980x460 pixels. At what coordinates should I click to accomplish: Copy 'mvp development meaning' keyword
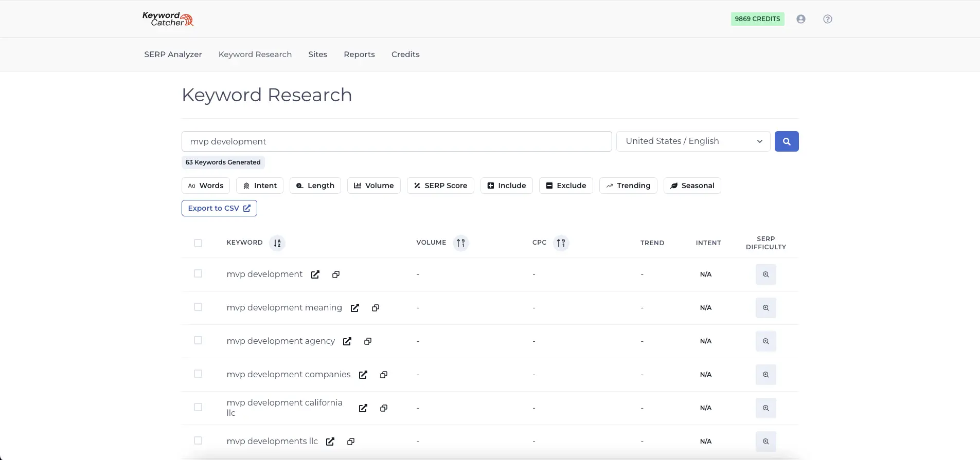pyautogui.click(x=376, y=308)
